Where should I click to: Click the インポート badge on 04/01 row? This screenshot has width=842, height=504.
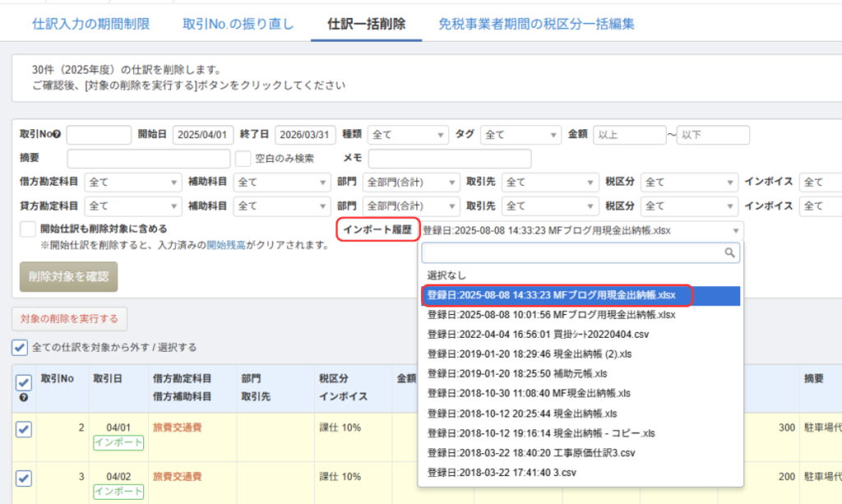pyautogui.click(x=118, y=444)
